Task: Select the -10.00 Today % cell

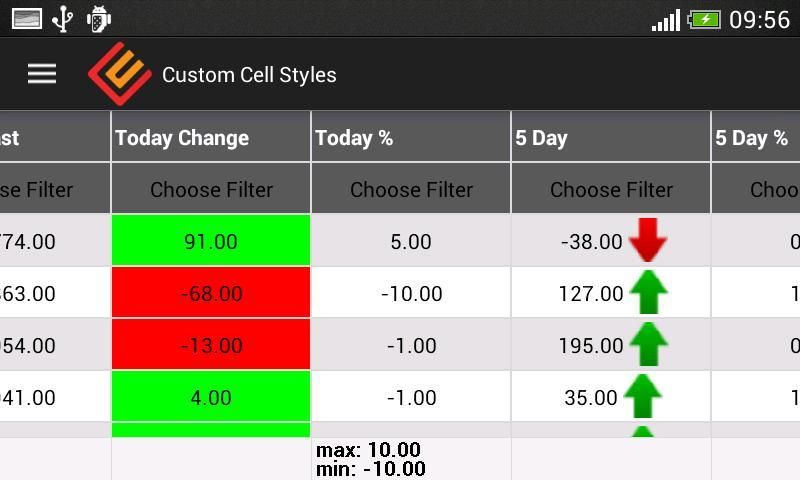Action: [411, 293]
